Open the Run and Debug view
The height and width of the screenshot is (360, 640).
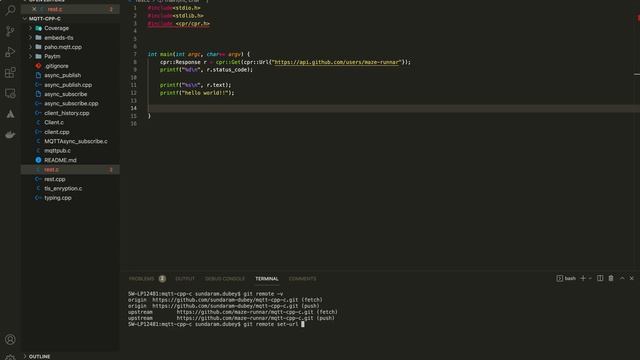tap(10, 52)
